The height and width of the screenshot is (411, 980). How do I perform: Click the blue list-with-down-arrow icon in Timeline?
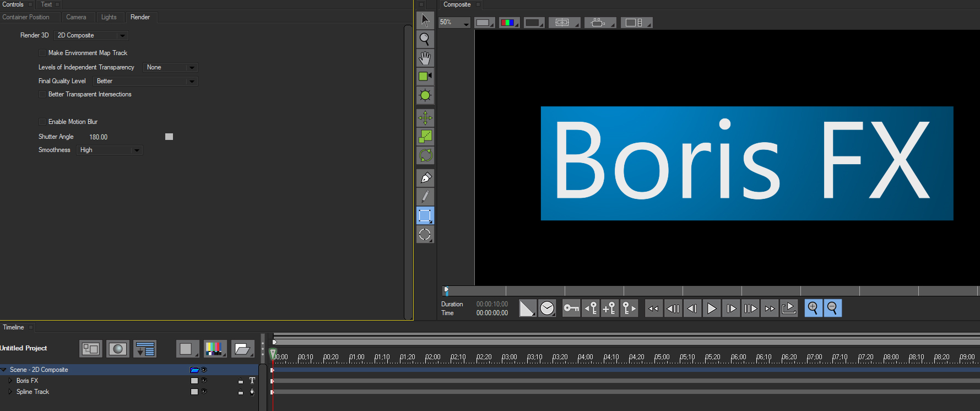pos(145,349)
